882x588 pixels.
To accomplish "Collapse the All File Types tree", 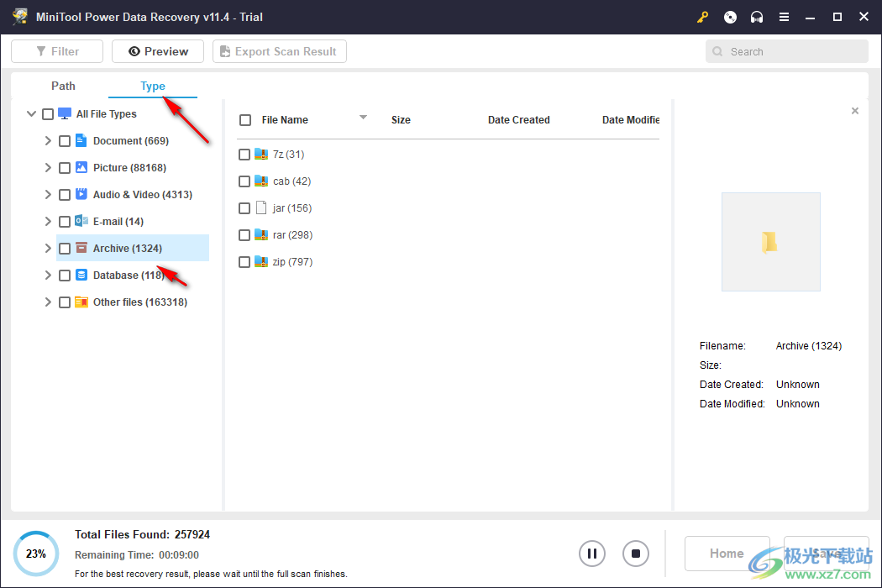I will point(31,113).
